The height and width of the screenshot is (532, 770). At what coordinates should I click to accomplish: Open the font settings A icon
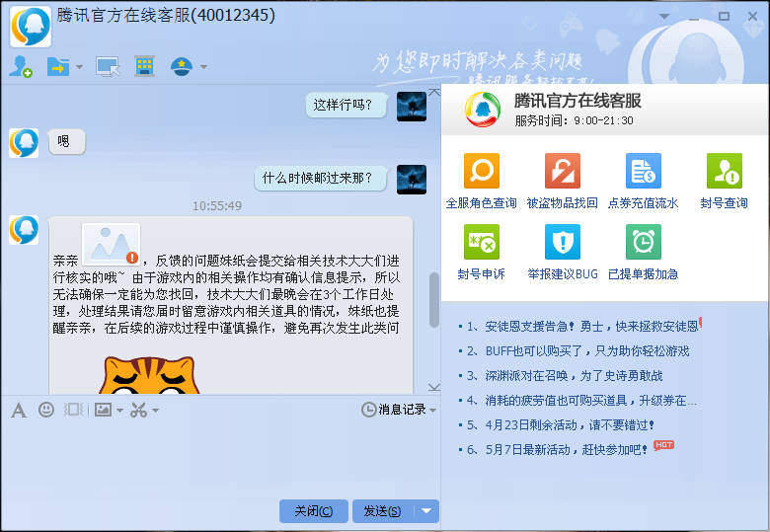[19, 410]
